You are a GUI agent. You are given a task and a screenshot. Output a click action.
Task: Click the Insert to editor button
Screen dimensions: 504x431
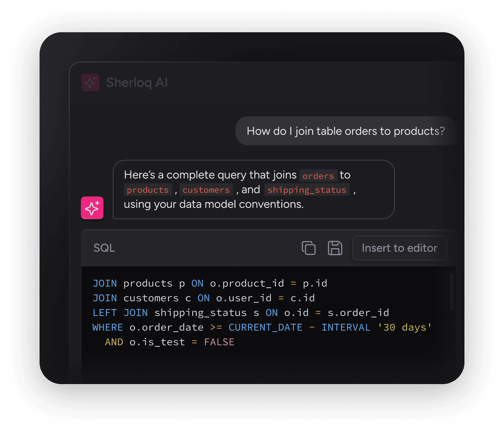[400, 248]
